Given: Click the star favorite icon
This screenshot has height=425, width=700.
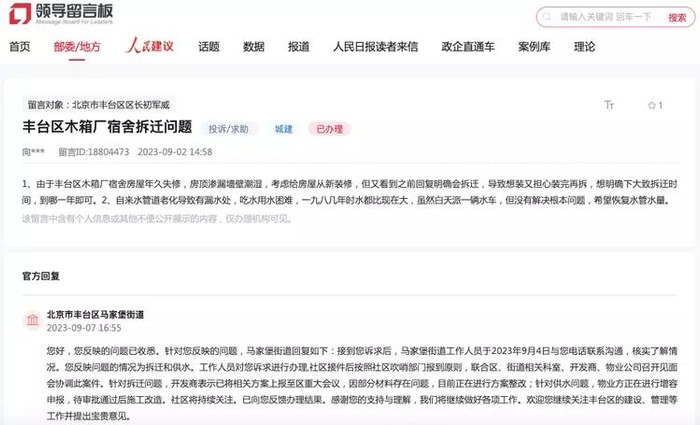Looking at the screenshot, I should point(652,105).
